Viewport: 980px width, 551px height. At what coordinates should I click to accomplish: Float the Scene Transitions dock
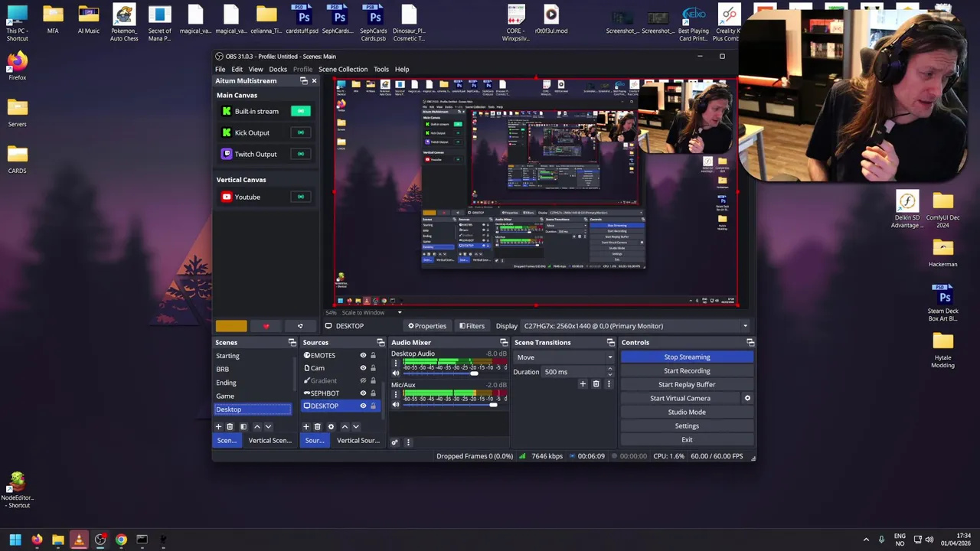(x=610, y=342)
